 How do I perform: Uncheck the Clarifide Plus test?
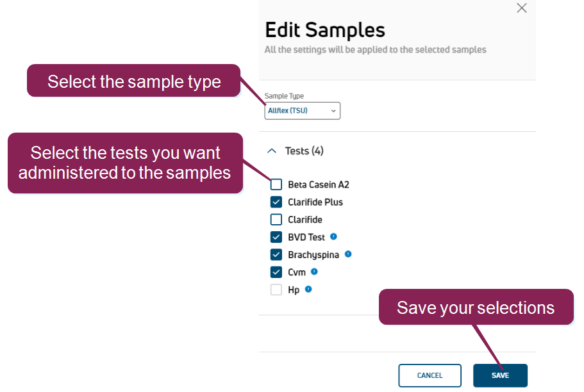276,202
